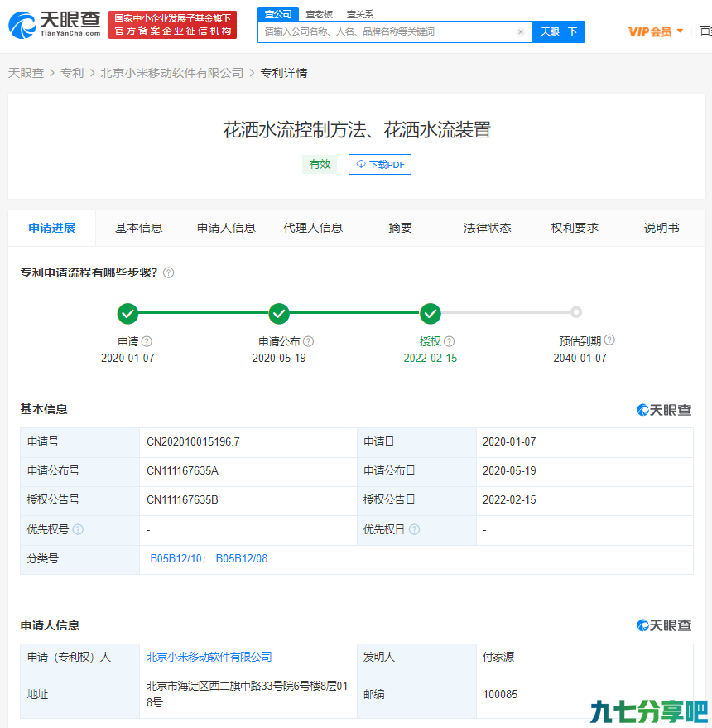Screen dimensions: 712x728
Task: Open applicant link 北京小米移动软件有限公司 in table
Action: point(209,657)
